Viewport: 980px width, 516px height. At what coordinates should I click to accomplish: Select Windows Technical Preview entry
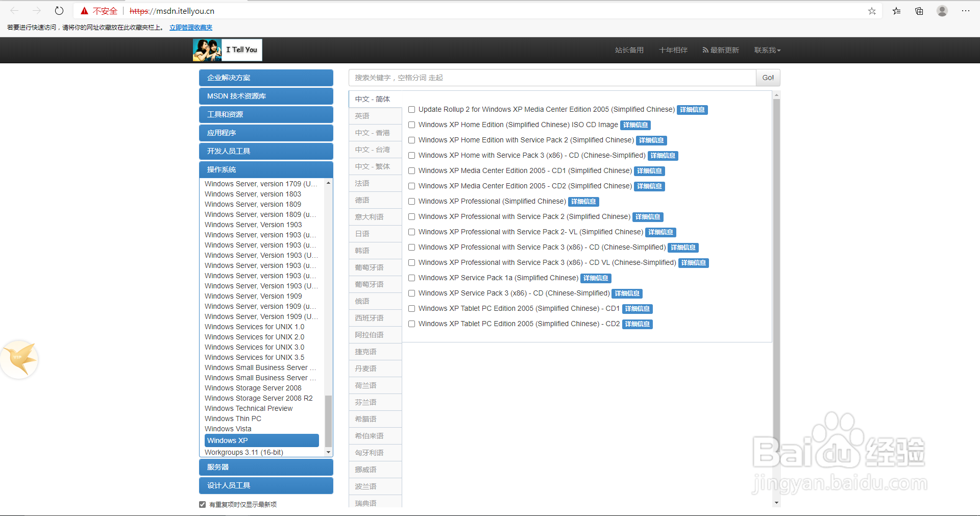pos(249,408)
